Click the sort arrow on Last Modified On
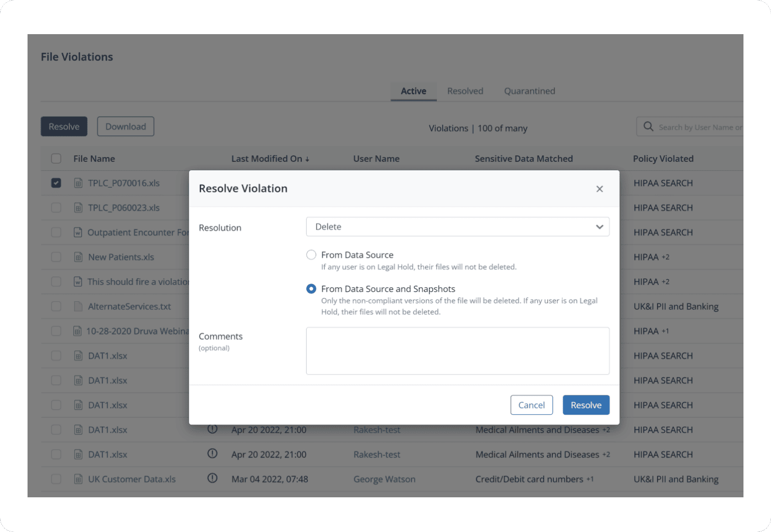The width and height of the screenshot is (771, 532). [x=307, y=159]
